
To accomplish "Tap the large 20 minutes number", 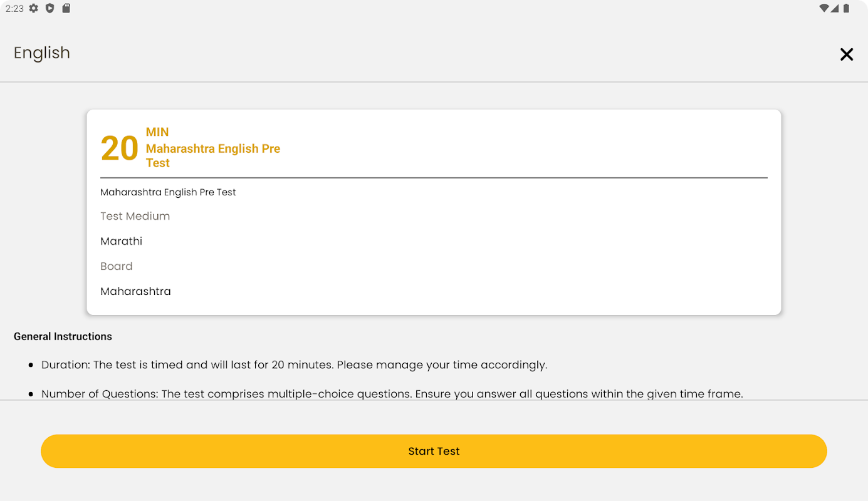I will 119,149.
